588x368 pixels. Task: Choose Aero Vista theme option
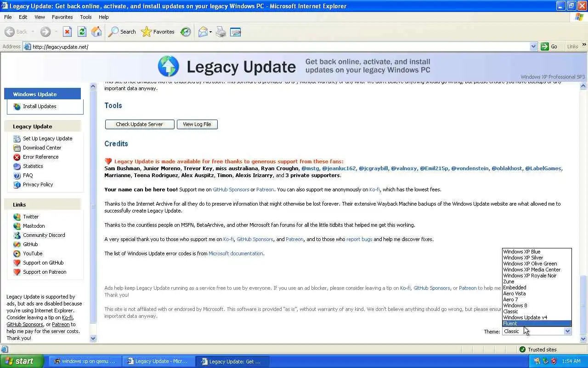pyautogui.click(x=537, y=293)
